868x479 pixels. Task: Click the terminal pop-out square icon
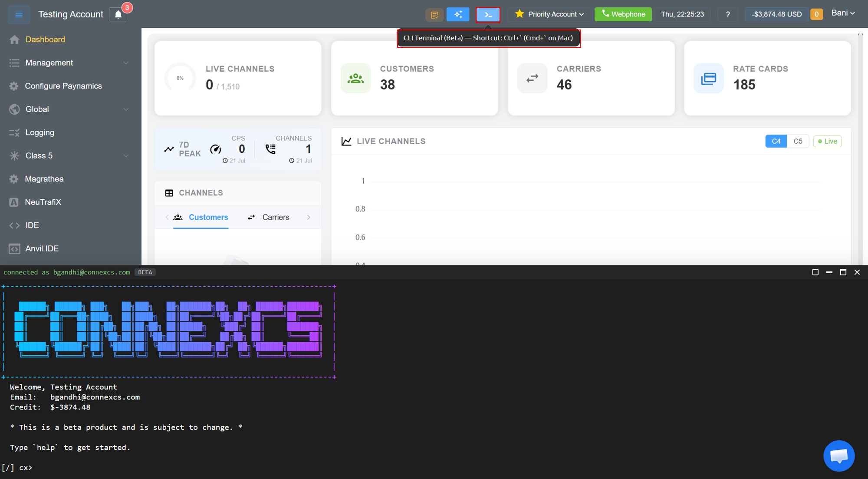[815, 272]
